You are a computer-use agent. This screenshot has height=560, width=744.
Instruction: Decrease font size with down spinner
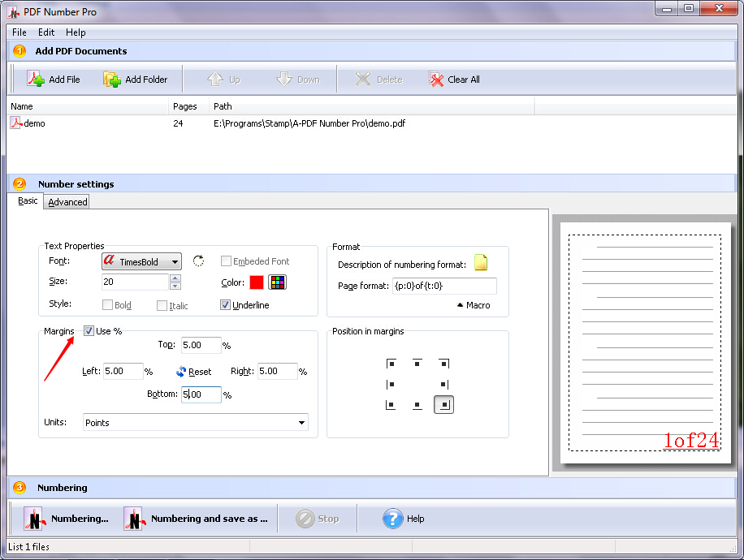[175, 286]
